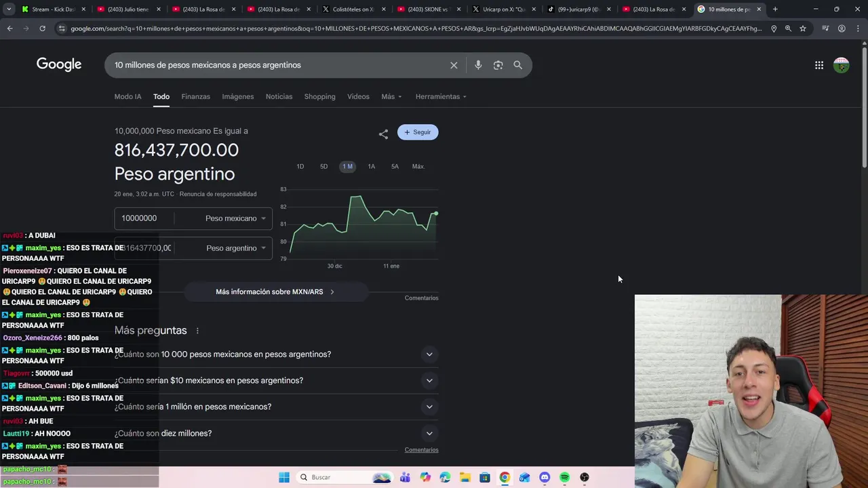Select the 1 M chart range
The height and width of the screenshot is (488, 868).
click(347, 167)
